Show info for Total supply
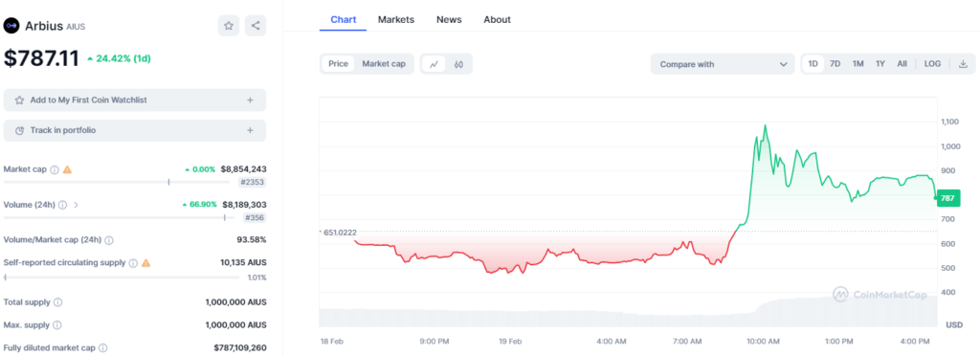The height and width of the screenshot is (356, 980). pyautogui.click(x=57, y=302)
